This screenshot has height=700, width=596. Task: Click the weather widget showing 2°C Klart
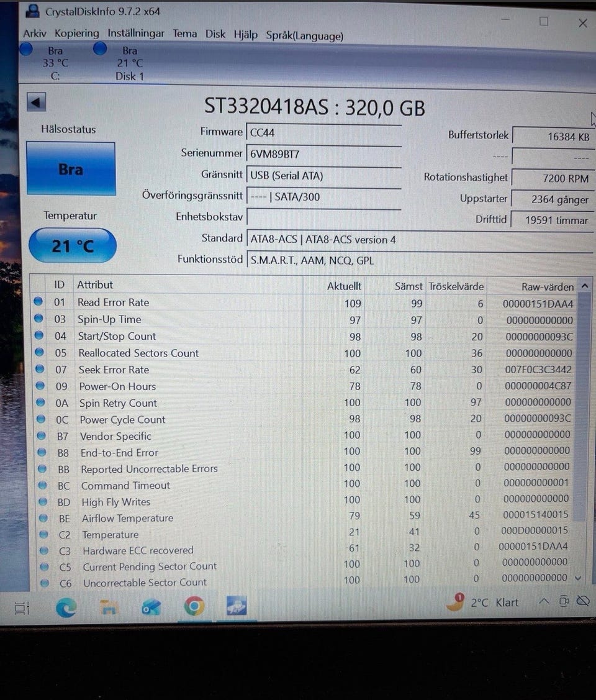(x=483, y=602)
